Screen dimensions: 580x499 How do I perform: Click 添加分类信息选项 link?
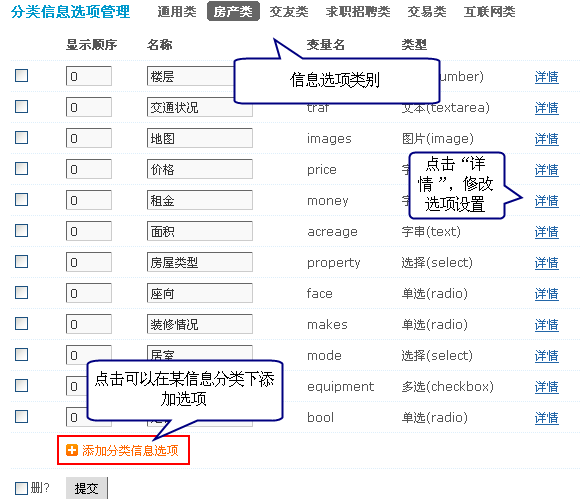(130, 451)
